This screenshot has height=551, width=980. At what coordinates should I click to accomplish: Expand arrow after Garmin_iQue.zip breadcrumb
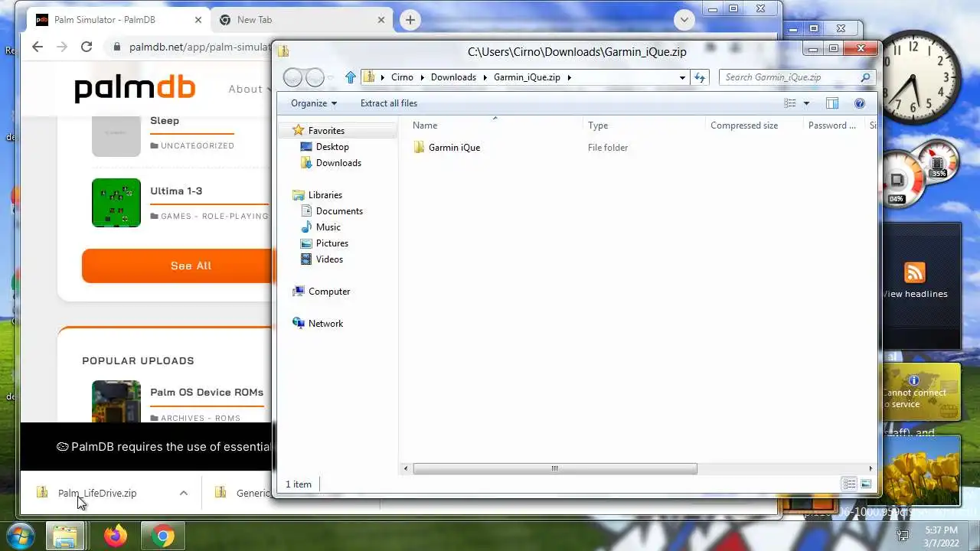click(569, 77)
